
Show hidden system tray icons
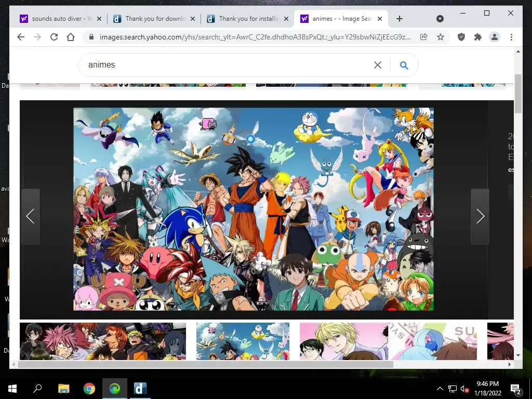[440, 389]
